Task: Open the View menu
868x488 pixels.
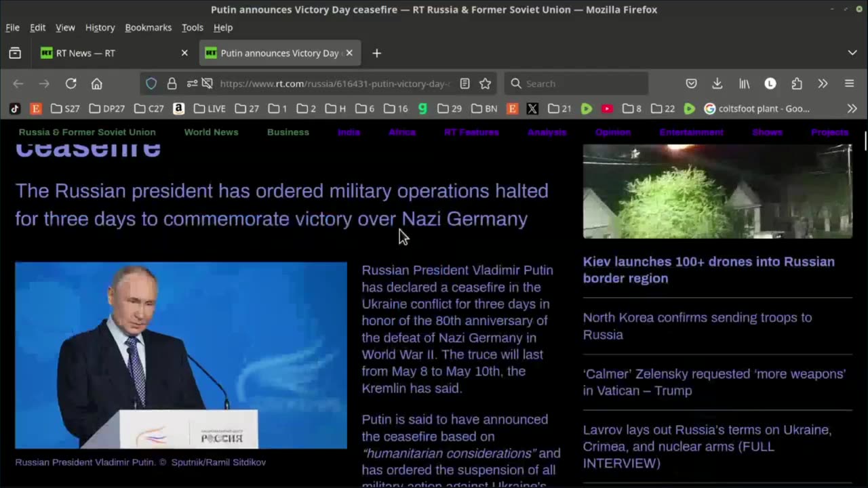Action: pyautogui.click(x=65, y=27)
